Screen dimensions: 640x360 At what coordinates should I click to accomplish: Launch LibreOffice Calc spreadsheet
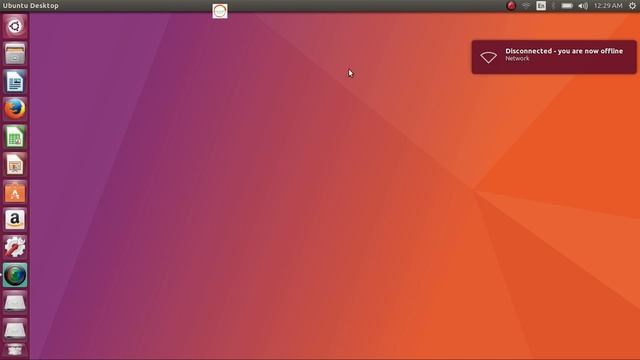(15, 137)
